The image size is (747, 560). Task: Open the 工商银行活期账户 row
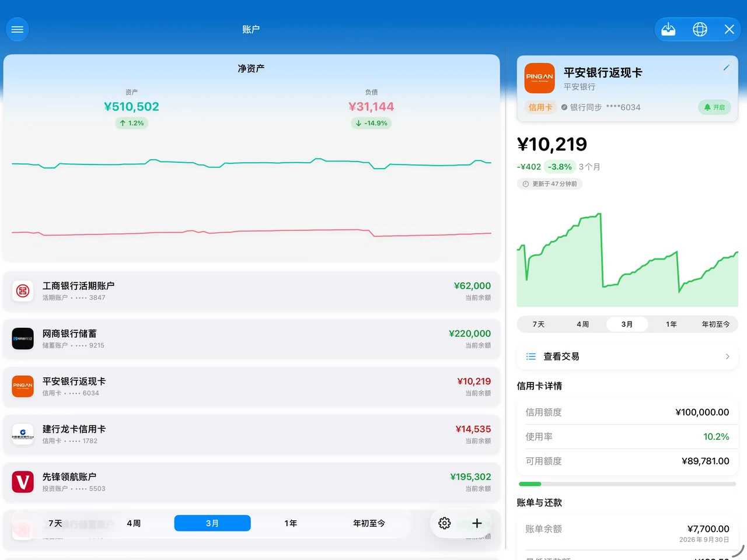pyautogui.click(x=252, y=290)
